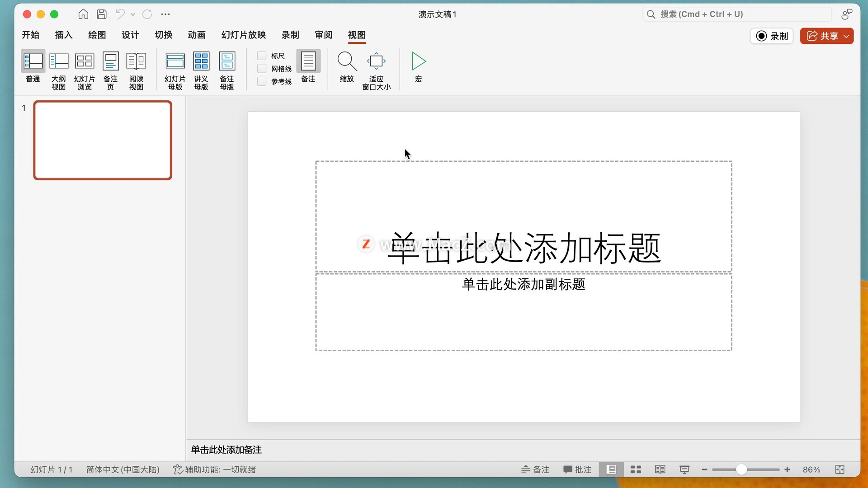Open the 切换 (Transitions) tab
Screen dimensions: 868x488
coord(164,35)
